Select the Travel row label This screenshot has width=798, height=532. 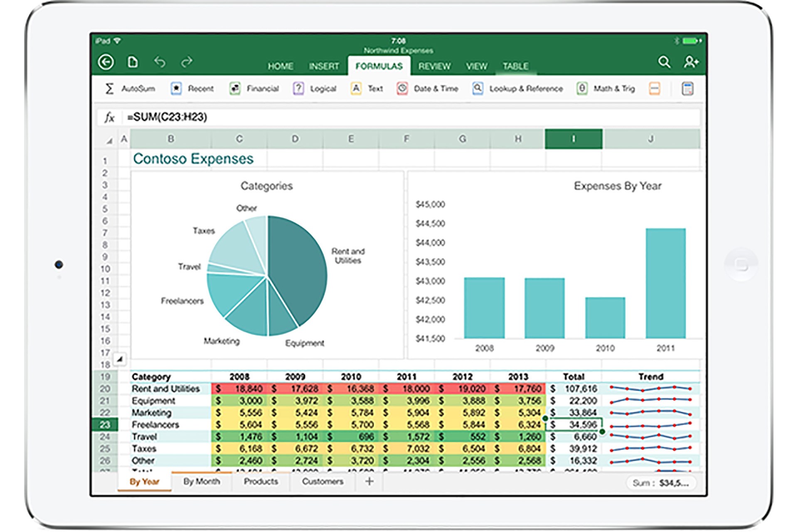[171, 437]
